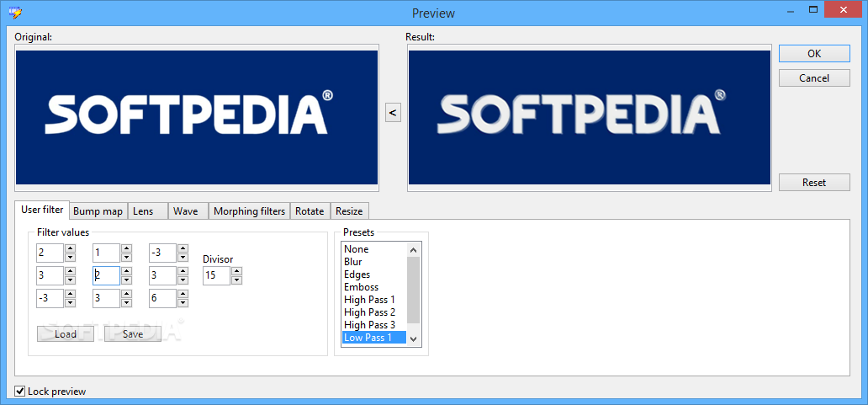Decrease the bottom-left filter value

tap(71, 302)
